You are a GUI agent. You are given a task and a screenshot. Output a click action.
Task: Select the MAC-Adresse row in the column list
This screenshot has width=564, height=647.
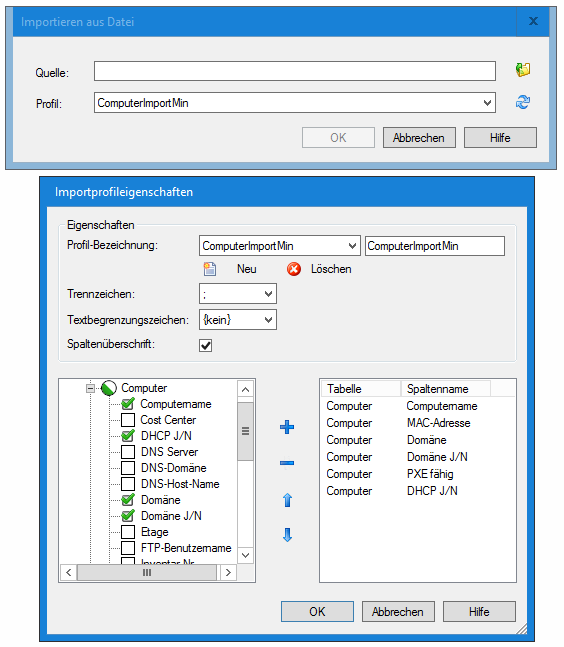418,423
